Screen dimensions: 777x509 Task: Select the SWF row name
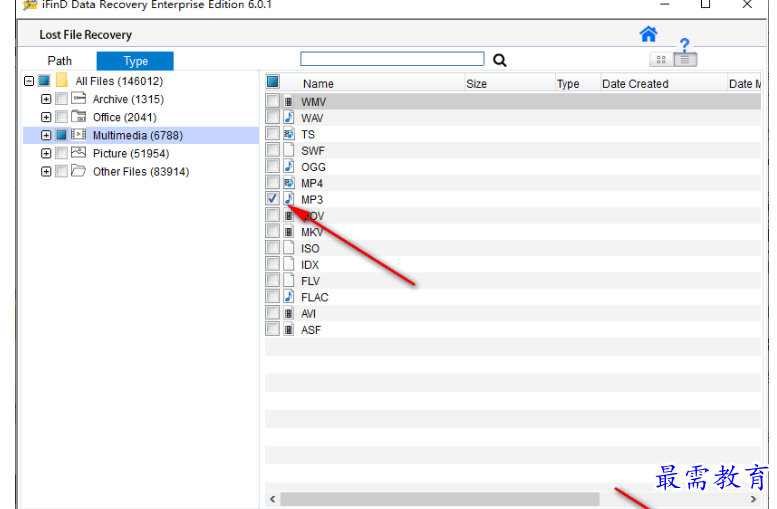click(313, 151)
